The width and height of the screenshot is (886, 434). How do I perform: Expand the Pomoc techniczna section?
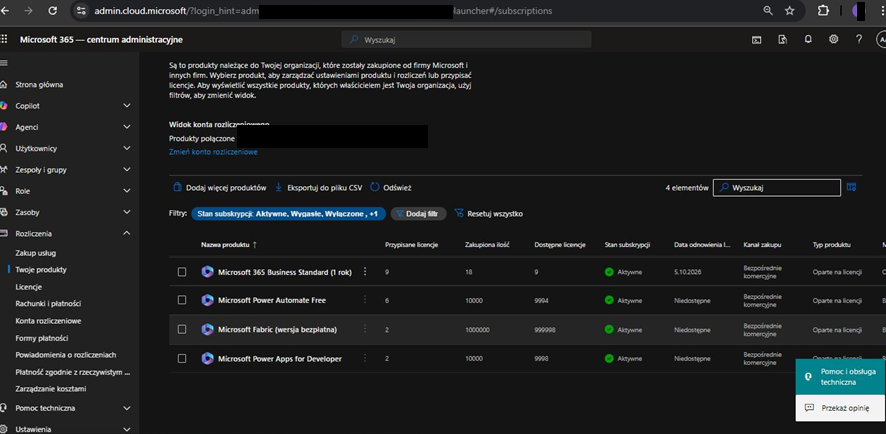(127, 408)
